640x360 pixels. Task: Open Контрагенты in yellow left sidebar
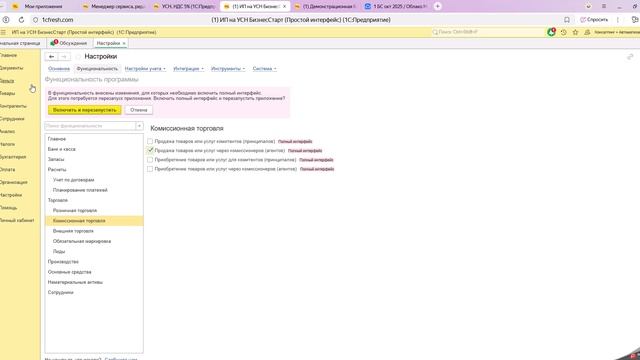coord(13,106)
